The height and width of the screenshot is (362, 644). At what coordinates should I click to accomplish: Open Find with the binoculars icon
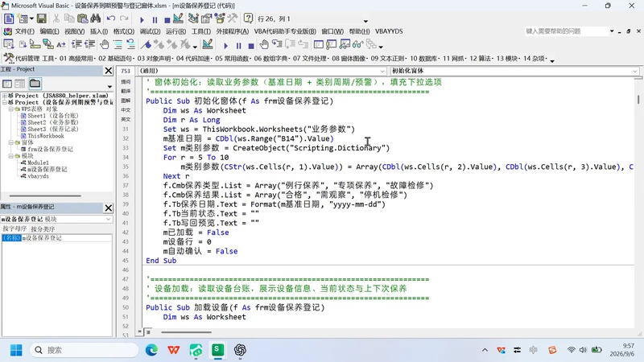96,19
